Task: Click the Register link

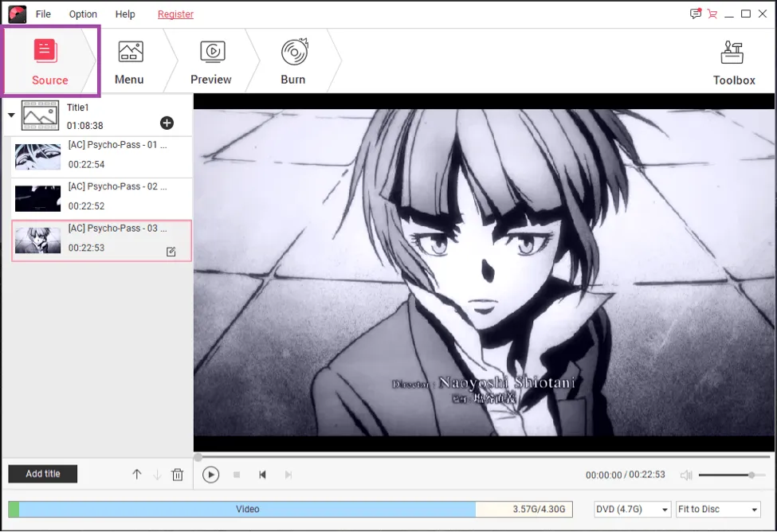Action: click(x=175, y=14)
